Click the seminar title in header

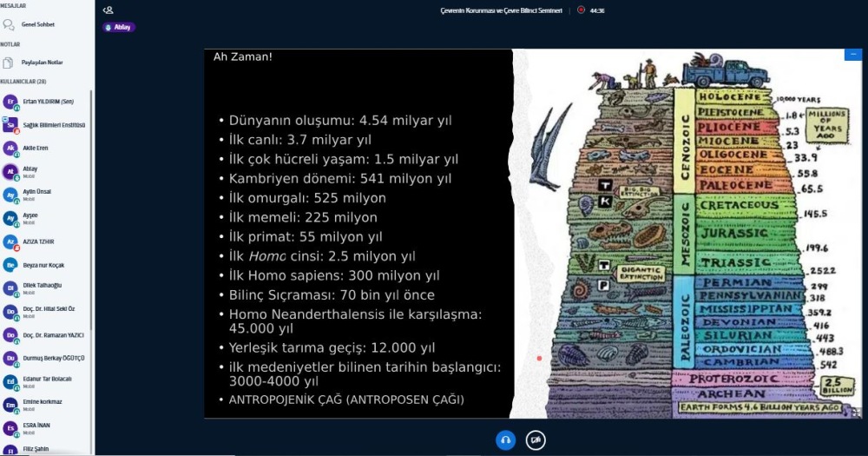(501, 10)
